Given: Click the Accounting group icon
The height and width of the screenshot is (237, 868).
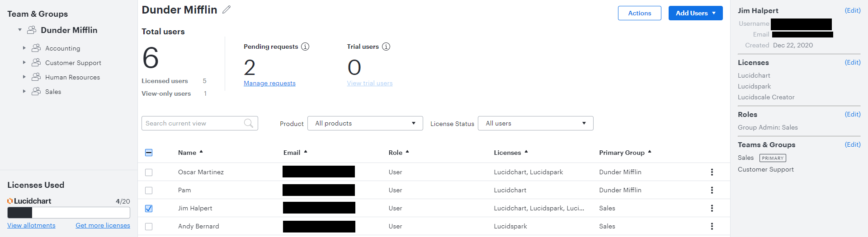Looking at the screenshot, I should tap(36, 48).
